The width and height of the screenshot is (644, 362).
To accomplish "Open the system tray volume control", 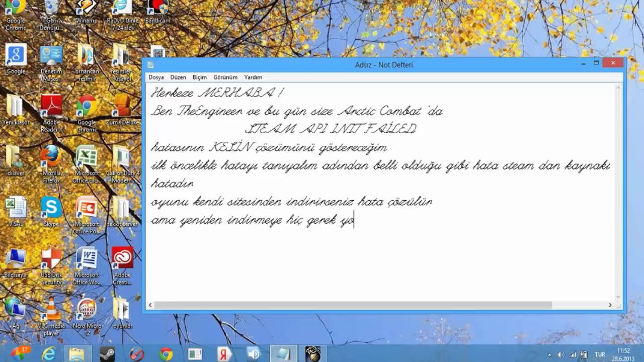I will [561, 354].
